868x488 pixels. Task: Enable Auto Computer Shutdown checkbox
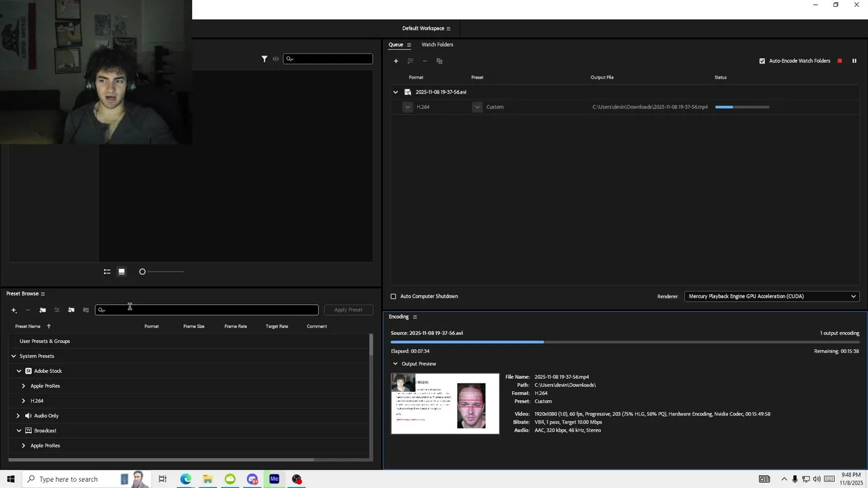(393, 296)
